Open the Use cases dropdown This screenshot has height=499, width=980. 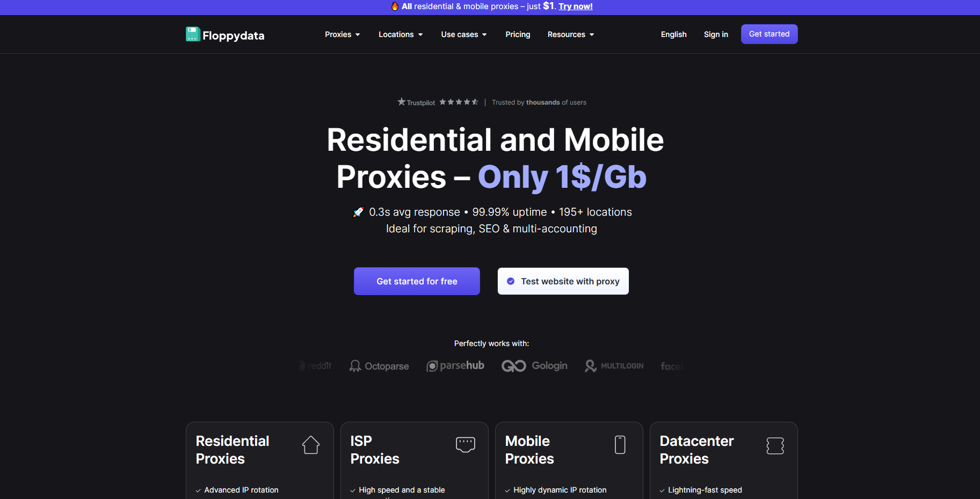click(x=464, y=34)
